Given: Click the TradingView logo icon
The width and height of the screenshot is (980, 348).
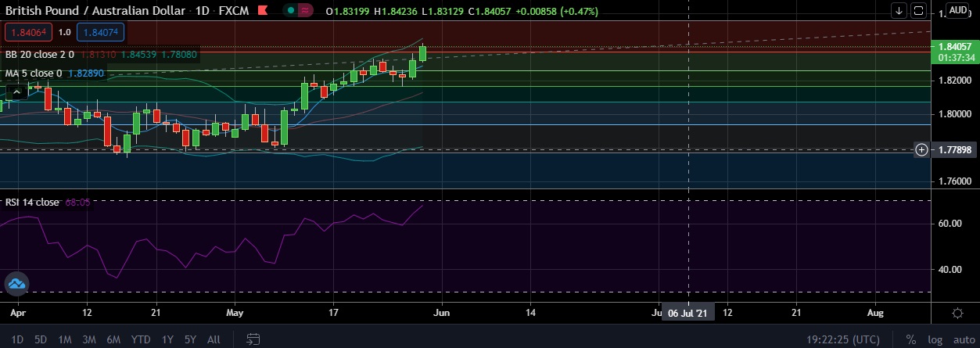Looking at the screenshot, I should [17, 285].
